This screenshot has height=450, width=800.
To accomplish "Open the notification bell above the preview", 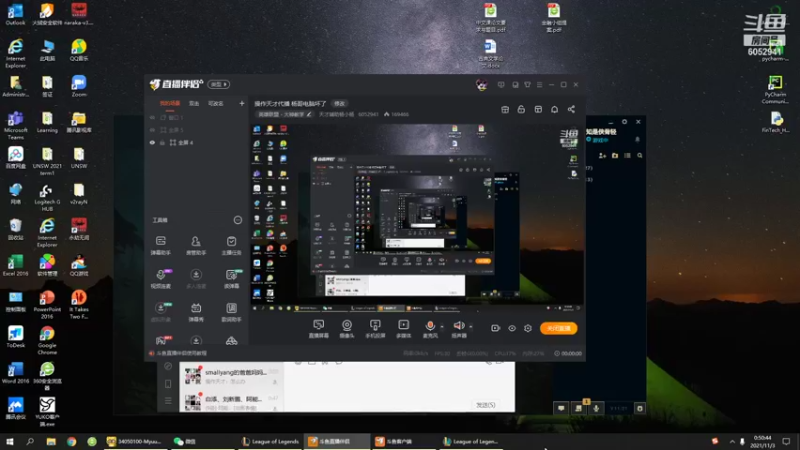I will point(554,109).
